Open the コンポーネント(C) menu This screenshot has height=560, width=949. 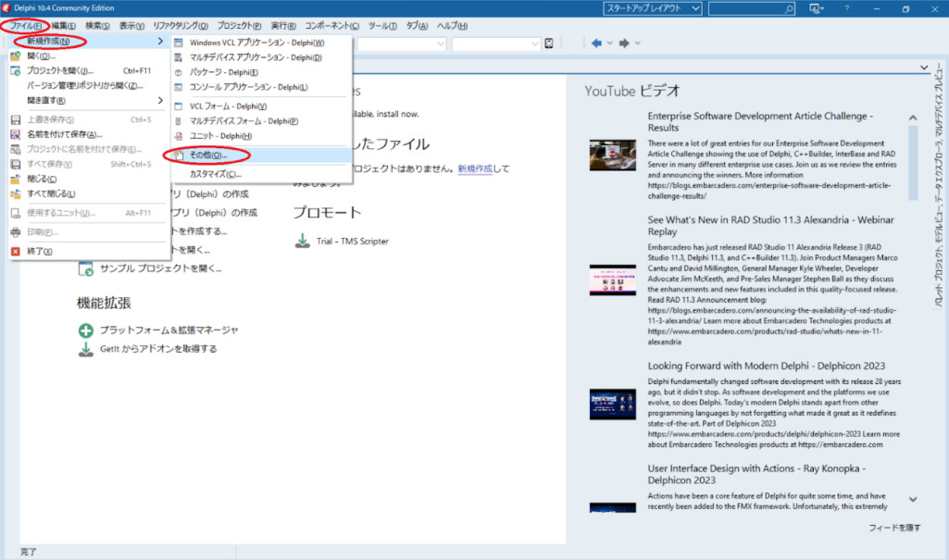point(331,26)
